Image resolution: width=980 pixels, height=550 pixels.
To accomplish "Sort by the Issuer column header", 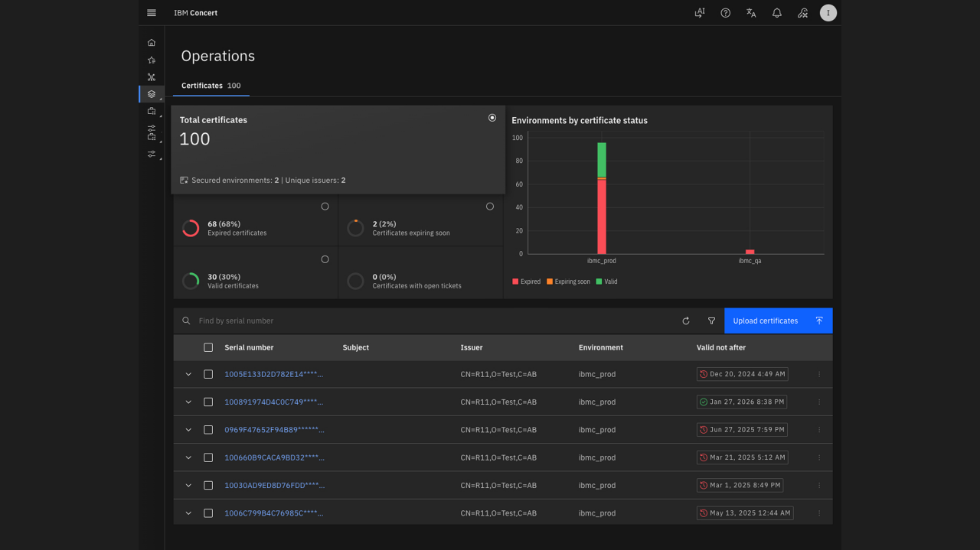I will click(472, 347).
